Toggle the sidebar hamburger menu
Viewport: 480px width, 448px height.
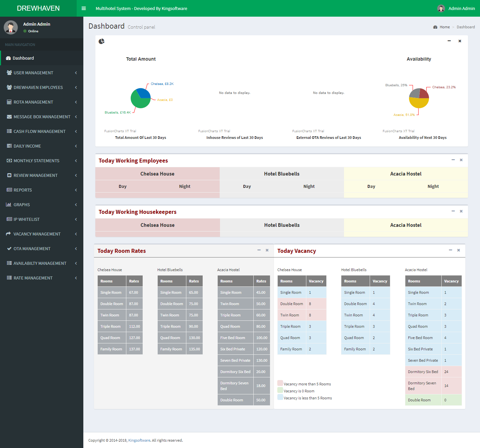tap(84, 8)
